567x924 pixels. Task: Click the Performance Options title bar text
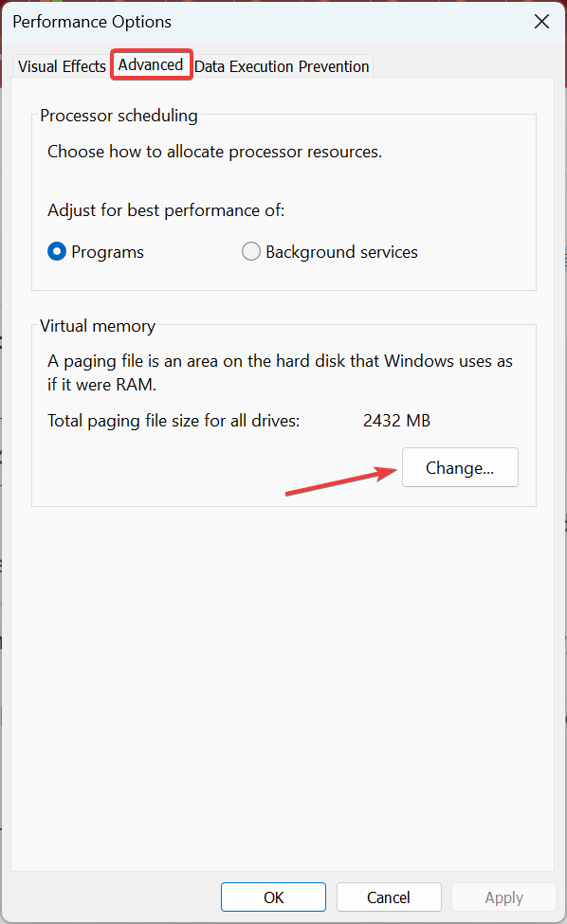coord(92,22)
